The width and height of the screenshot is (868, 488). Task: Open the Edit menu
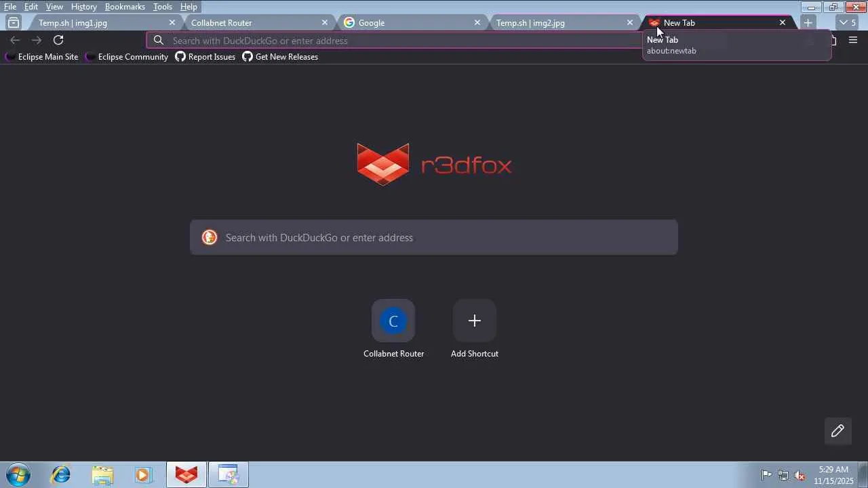[x=31, y=7]
